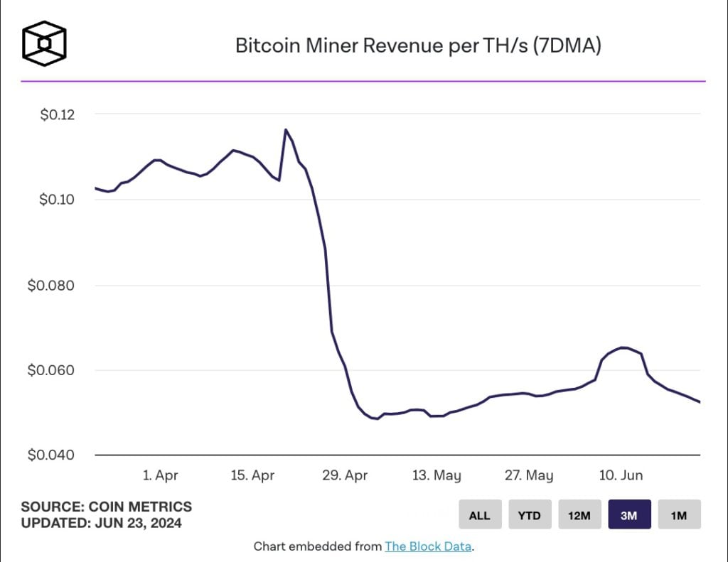Click the chart title text
Screen dimensions: 728x562
pos(419,46)
